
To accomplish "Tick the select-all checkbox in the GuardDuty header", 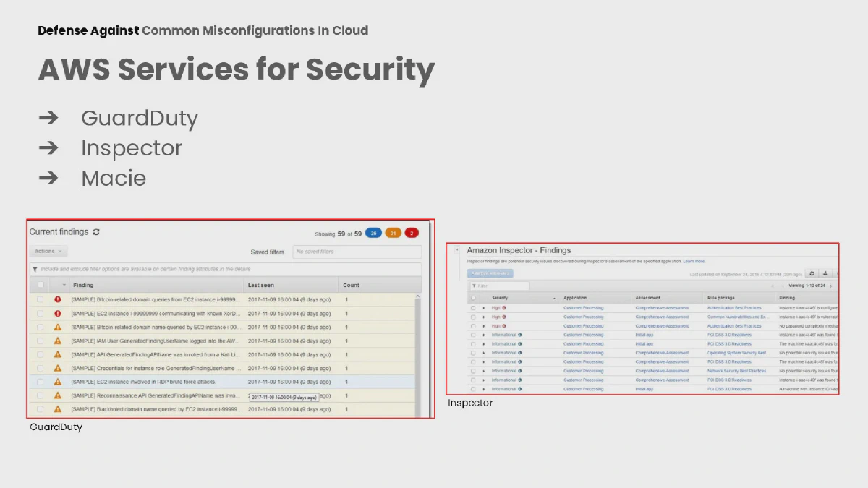I will pyautogui.click(x=41, y=285).
